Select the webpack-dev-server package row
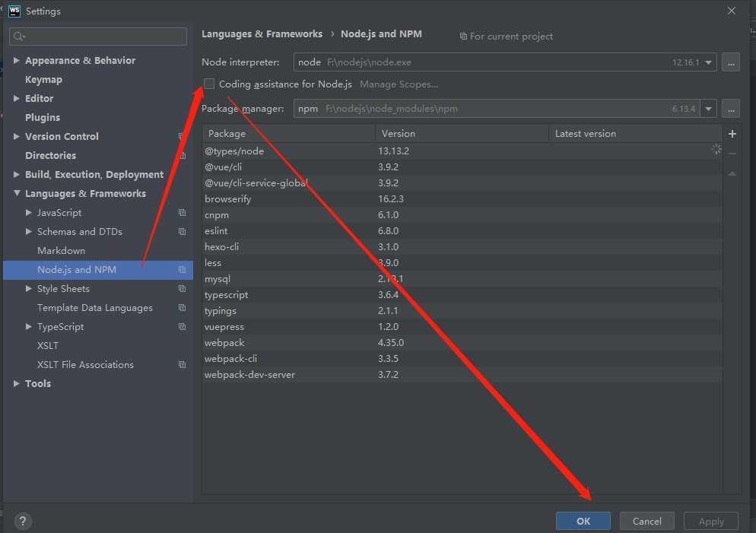Image resolution: width=756 pixels, height=533 pixels. click(x=462, y=374)
